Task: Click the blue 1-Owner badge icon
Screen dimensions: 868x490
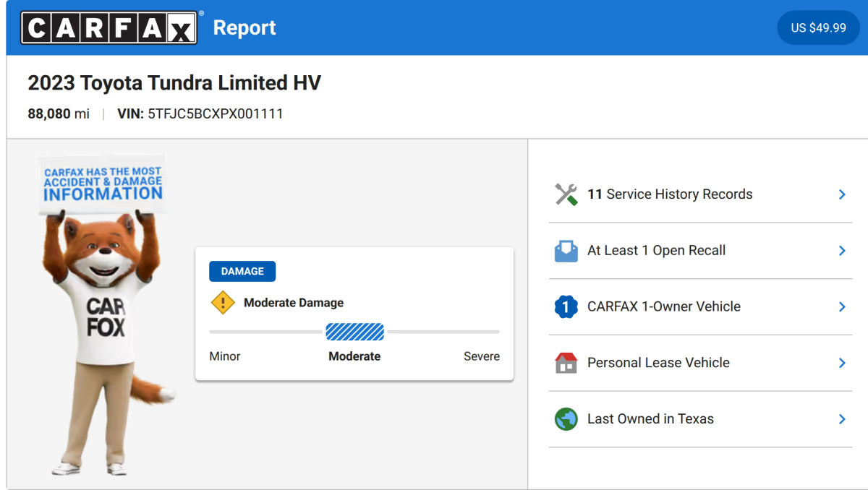Action: click(566, 307)
